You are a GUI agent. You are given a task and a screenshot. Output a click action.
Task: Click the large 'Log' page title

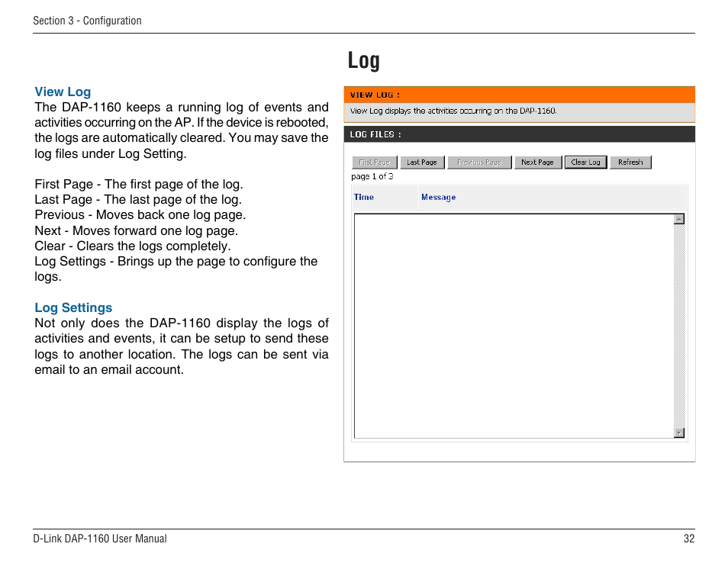click(364, 61)
